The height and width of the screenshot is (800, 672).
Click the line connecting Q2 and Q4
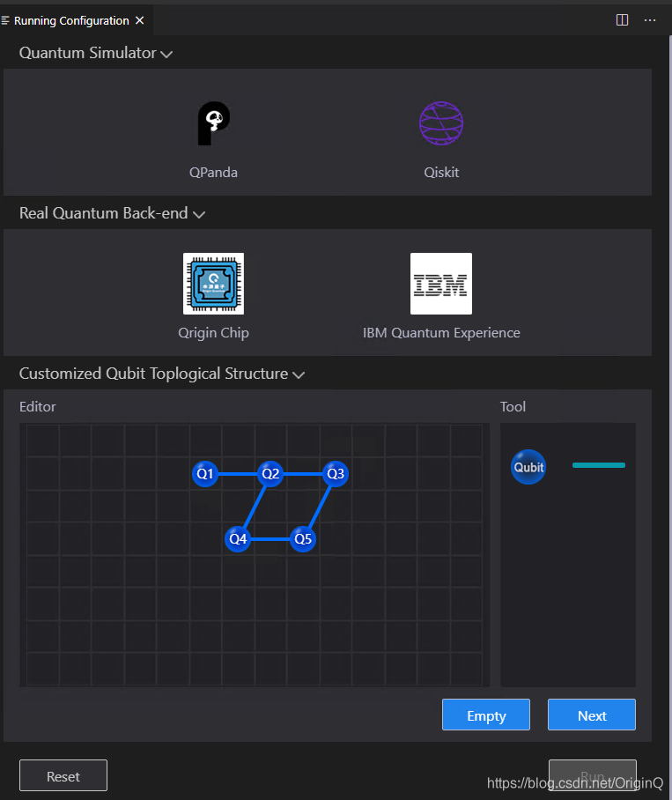(x=254, y=507)
